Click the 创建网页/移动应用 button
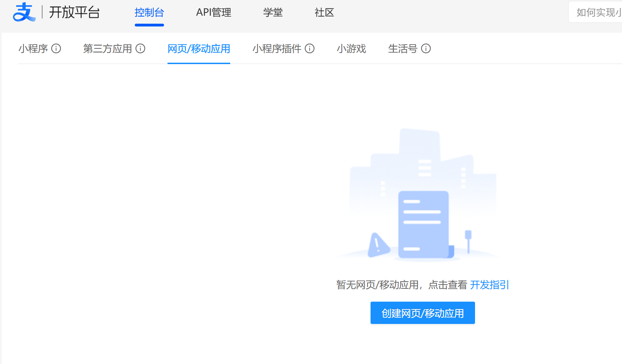Viewport: 622px width, 364px height. (x=423, y=313)
